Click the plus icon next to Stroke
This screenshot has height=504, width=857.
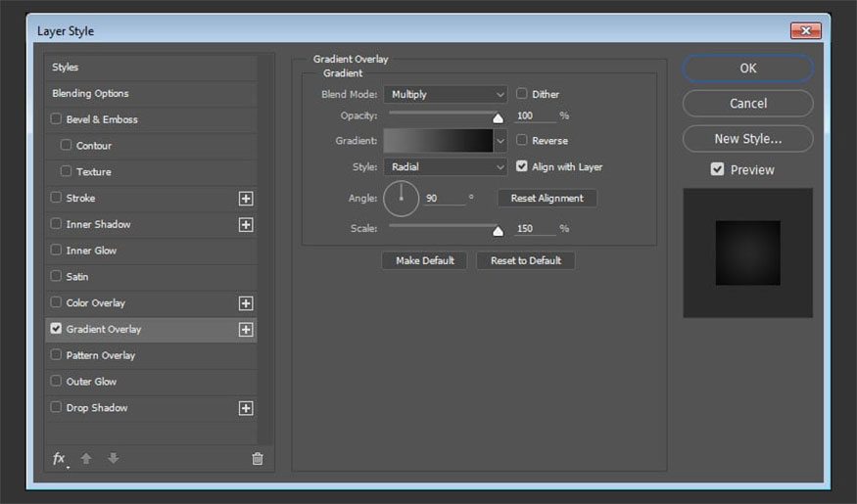pos(246,199)
